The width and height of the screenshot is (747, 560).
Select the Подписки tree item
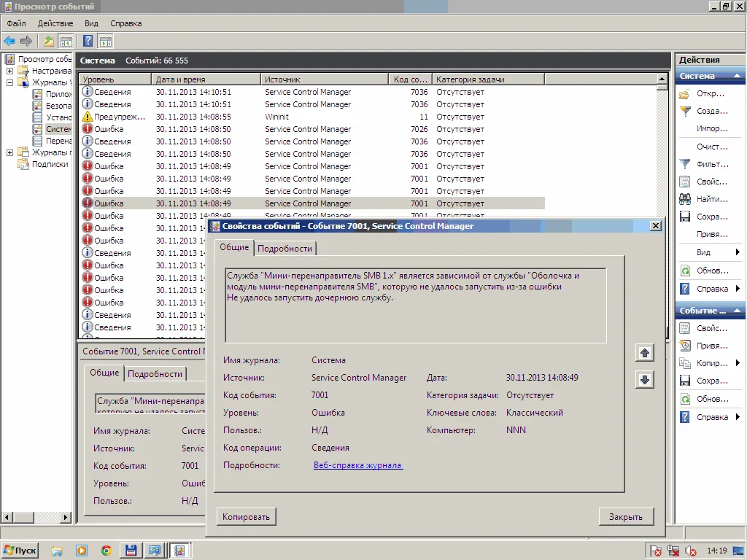[x=50, y=164]
